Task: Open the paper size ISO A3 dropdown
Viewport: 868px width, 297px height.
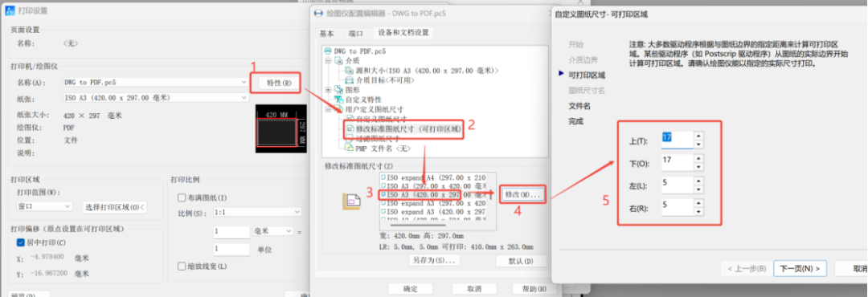Action: (x=154, y=98)
